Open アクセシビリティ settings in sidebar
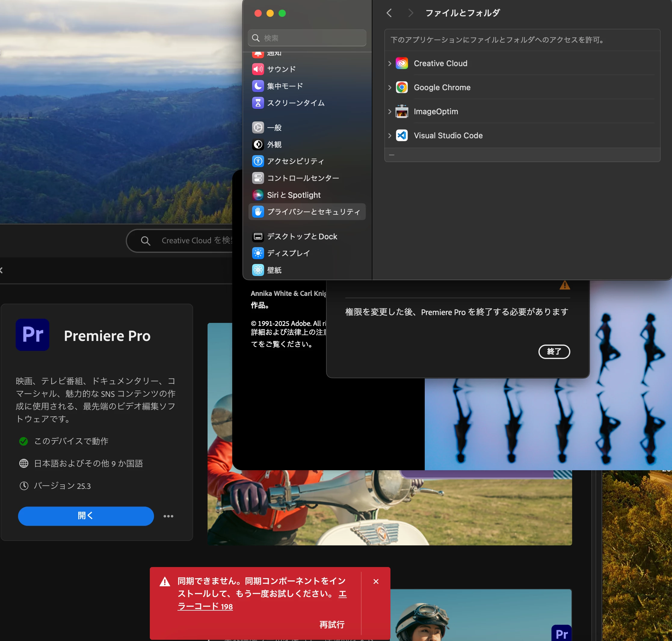Viewport: 672px width, 641px height. 295,161
